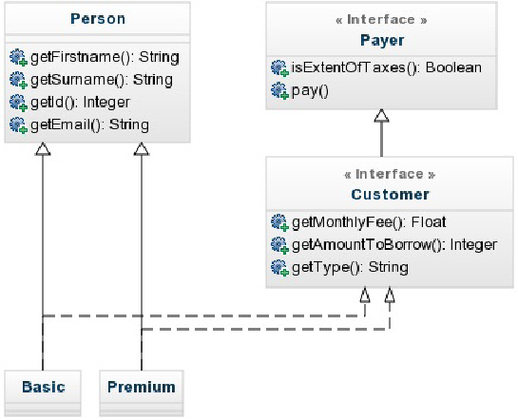Click the method icon beside getAmountToBorrow()
This screenshot has width=518, height=420.
(279, 245)
